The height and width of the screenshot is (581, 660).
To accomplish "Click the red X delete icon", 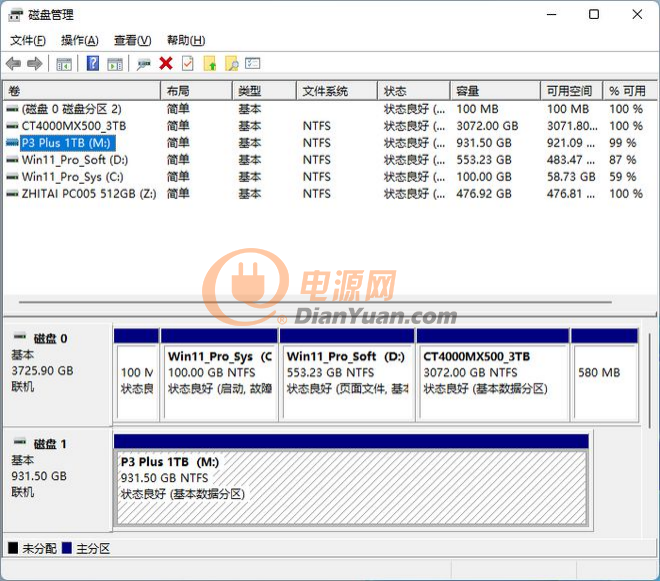I will coord(166,64).
